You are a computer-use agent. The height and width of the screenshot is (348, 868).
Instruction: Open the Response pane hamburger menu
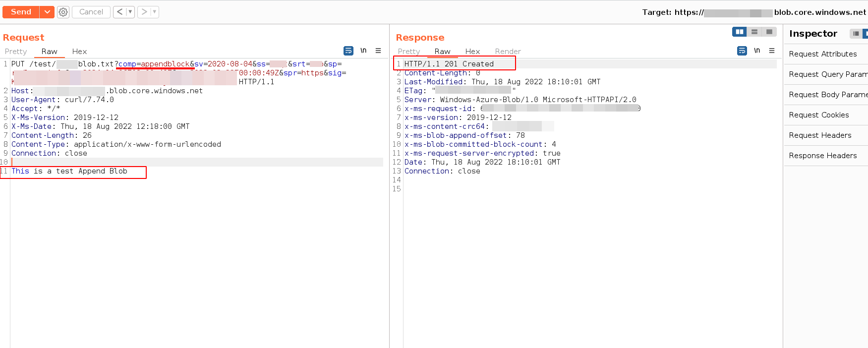(772, 51)
